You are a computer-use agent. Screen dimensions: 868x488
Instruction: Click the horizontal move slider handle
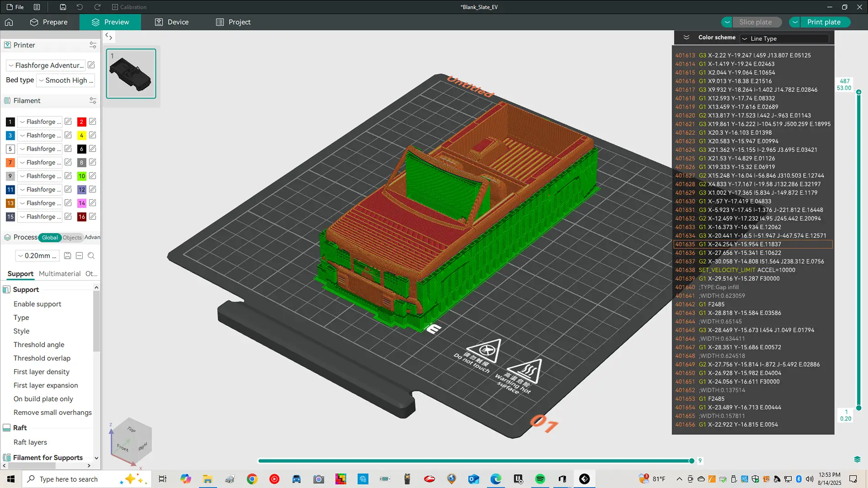pos(692,461)
